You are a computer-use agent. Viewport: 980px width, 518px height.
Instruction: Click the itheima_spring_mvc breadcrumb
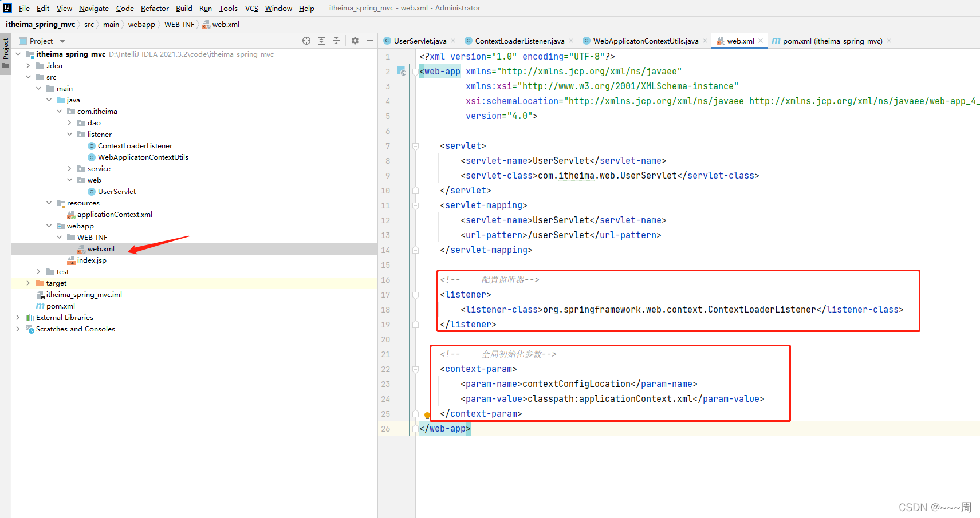tap(40, 24)
